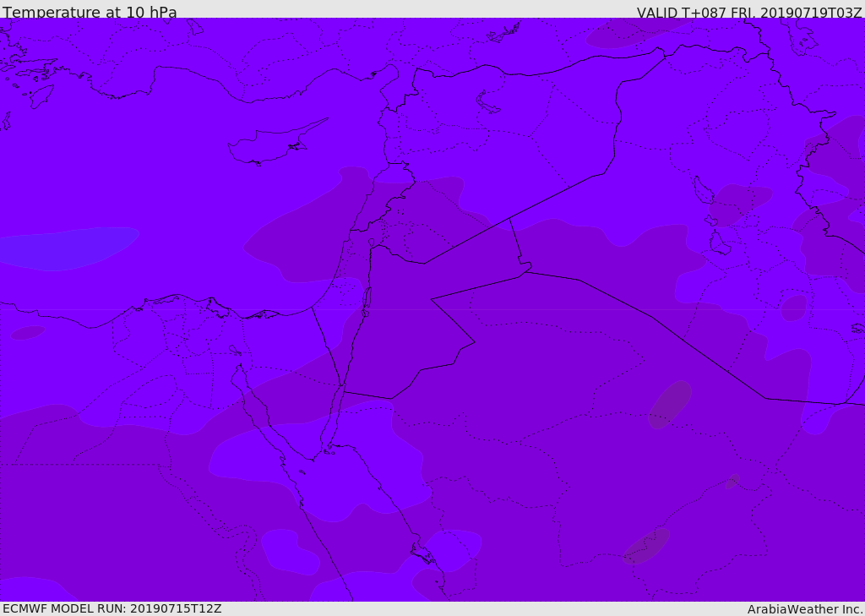The height and width of the screenshot is (616, 865).
Task: Click the 'ArabiaWeather Inc.' credit text
Action: pyautogui.click(x=805, y=609)
